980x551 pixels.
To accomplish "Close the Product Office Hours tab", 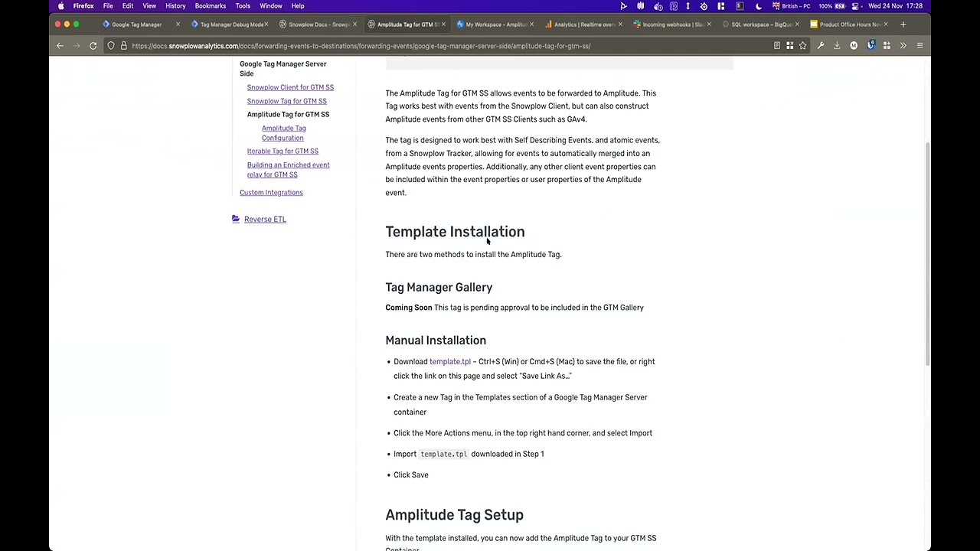I will [x=886, y=24].
